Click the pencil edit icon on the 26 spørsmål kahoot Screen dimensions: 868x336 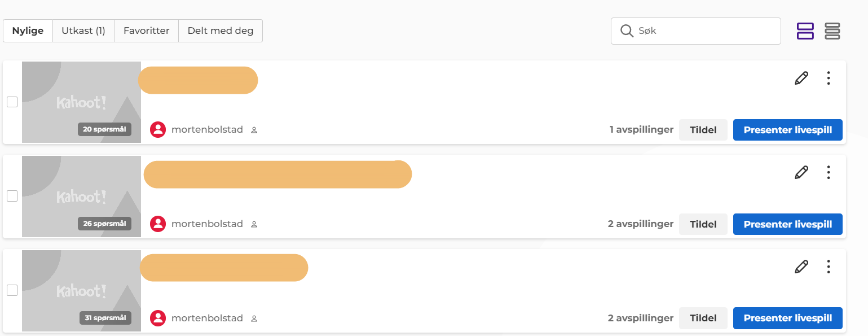click(801, 172)
